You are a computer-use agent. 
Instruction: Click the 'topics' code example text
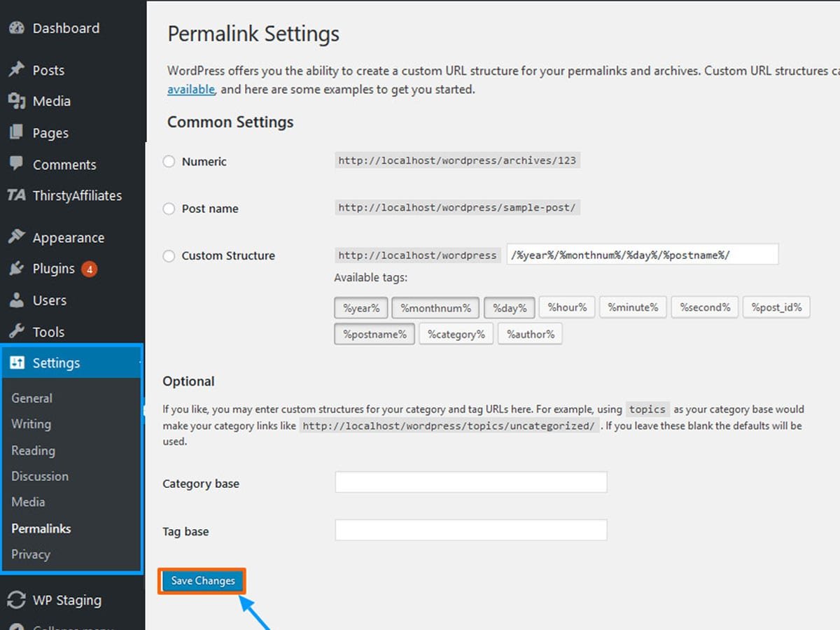(647, 409)
